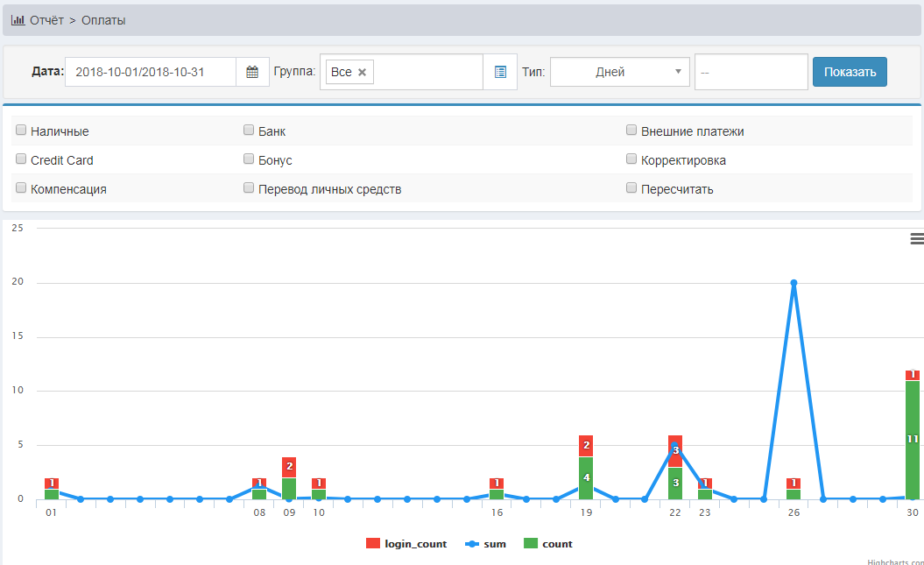Click the date range input field

coord(151,72)
